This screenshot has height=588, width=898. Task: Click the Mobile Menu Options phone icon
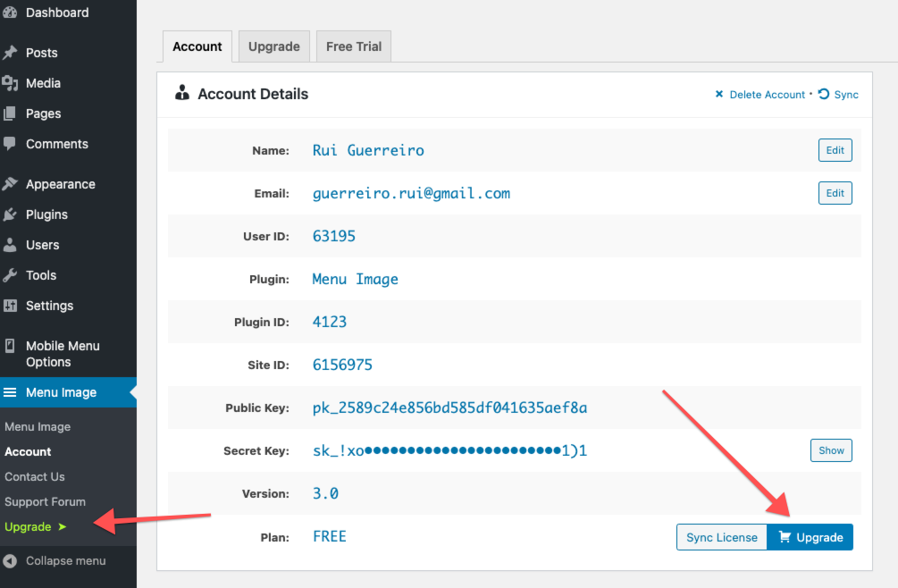click(10, 346)
